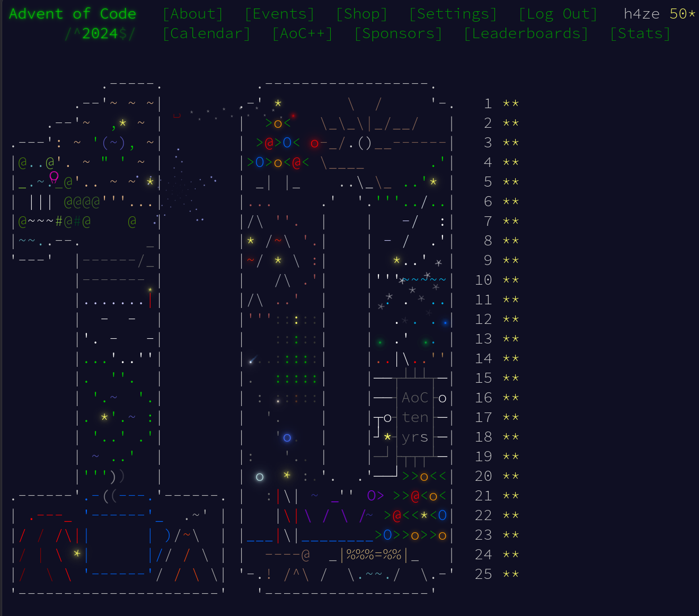Open day 16 puzzle
The image size is (699, 616).
[x=484, y=398]
